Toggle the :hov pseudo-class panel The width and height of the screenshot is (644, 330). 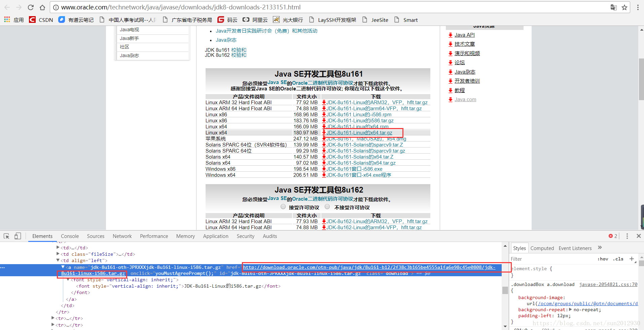click(x=603, y=259)
